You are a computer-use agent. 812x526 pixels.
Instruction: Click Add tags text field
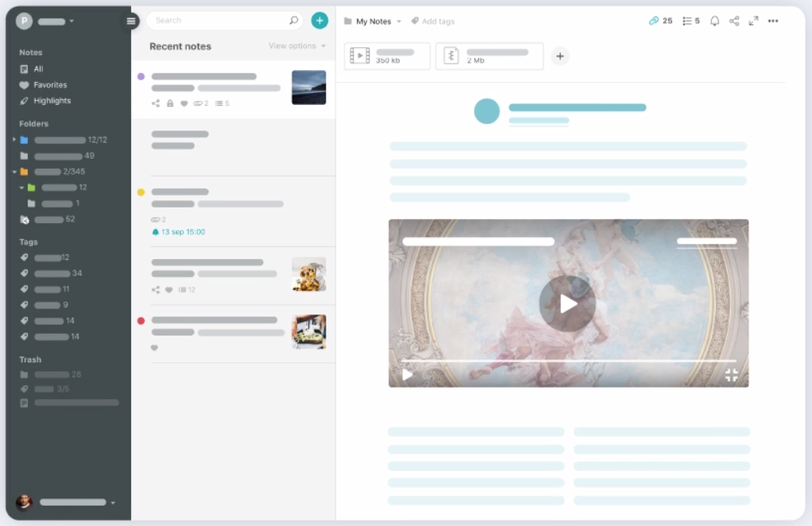pyautogui.click(x=438, y=21)
